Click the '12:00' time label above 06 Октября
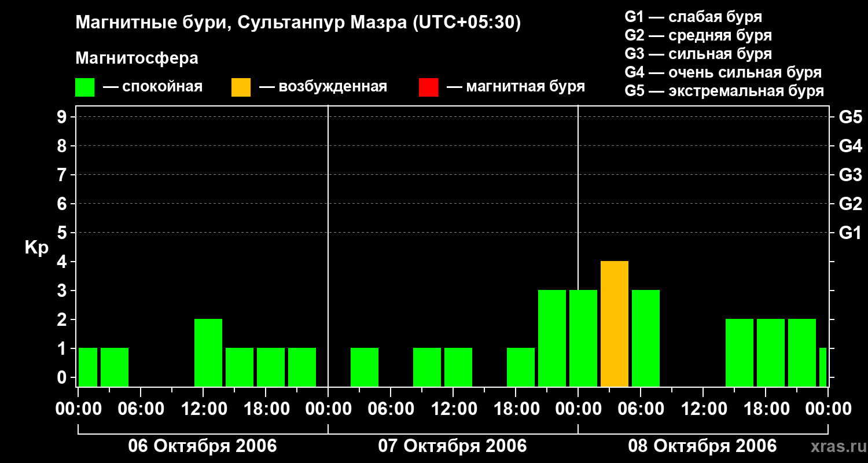868x463 pixels. 203,409
